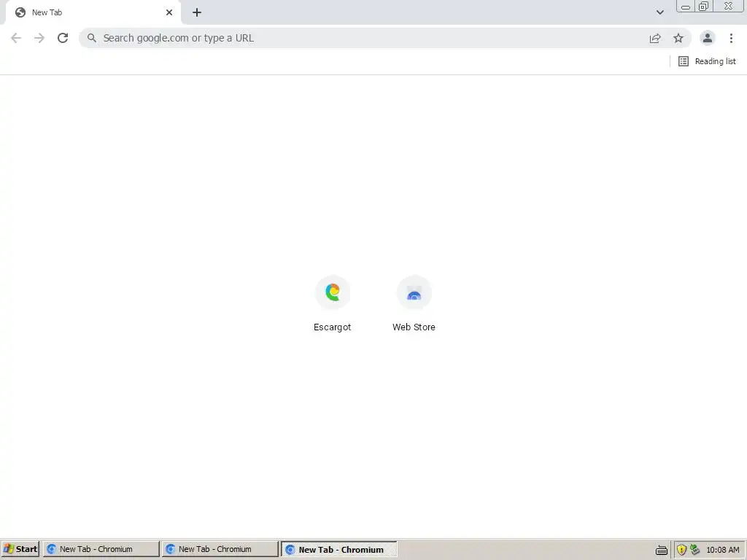Share this page using the share icon

click(x=655, y=38)
